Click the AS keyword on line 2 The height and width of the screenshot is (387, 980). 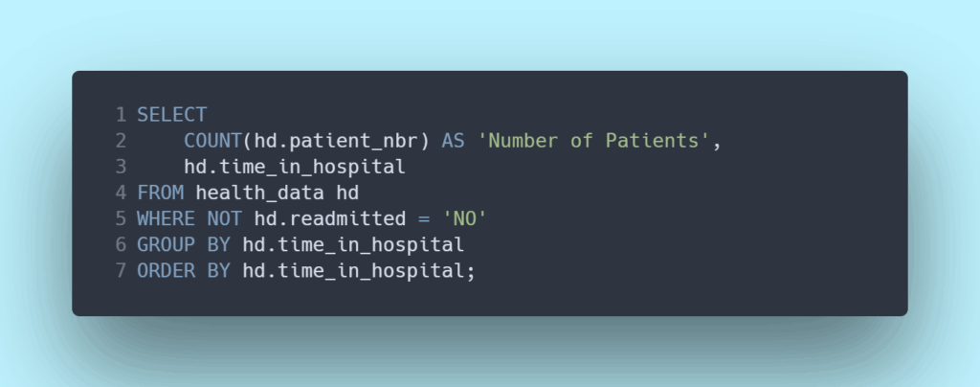pos(452,141)
